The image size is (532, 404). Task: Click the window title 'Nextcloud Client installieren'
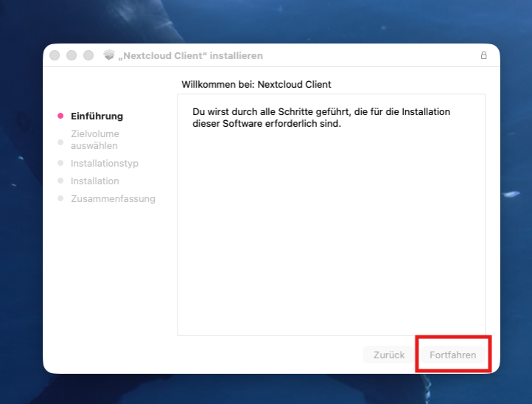click(x=190, y=55)
